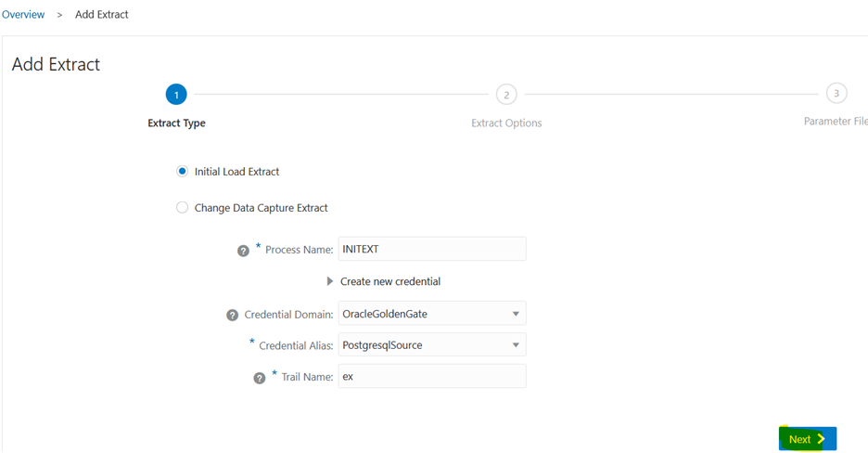This screenshot has height=453, width=868.
Task: Go to step 2 Extract Options
Action: coord(506,95)
